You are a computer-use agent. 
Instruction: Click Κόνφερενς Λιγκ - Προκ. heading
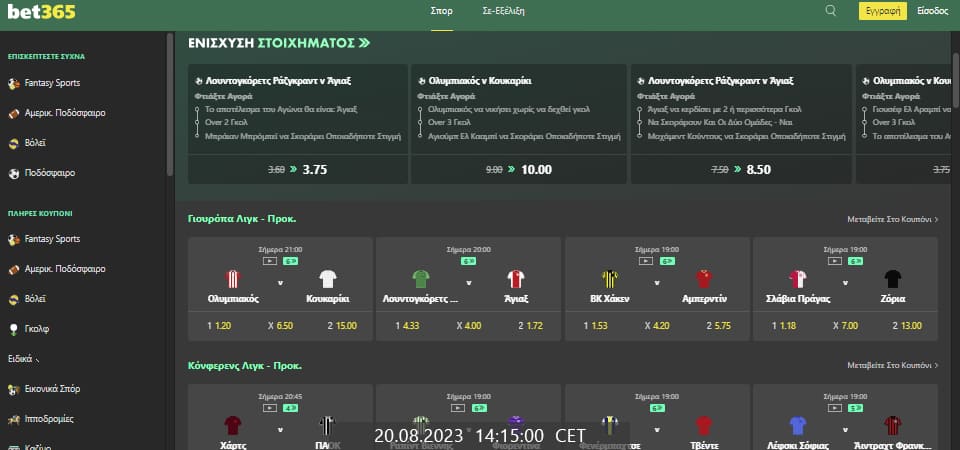[x=245, y=366]
